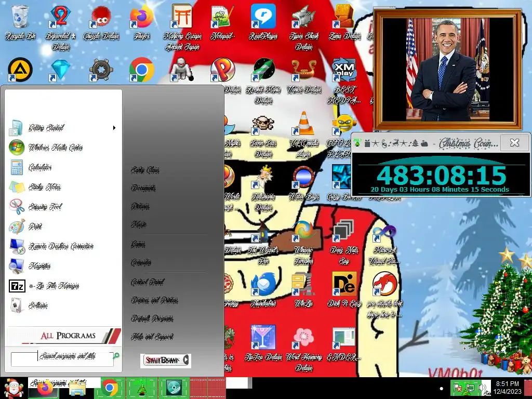
Task: Open WinZip desktop shortcut
Action: coord(303,290)
